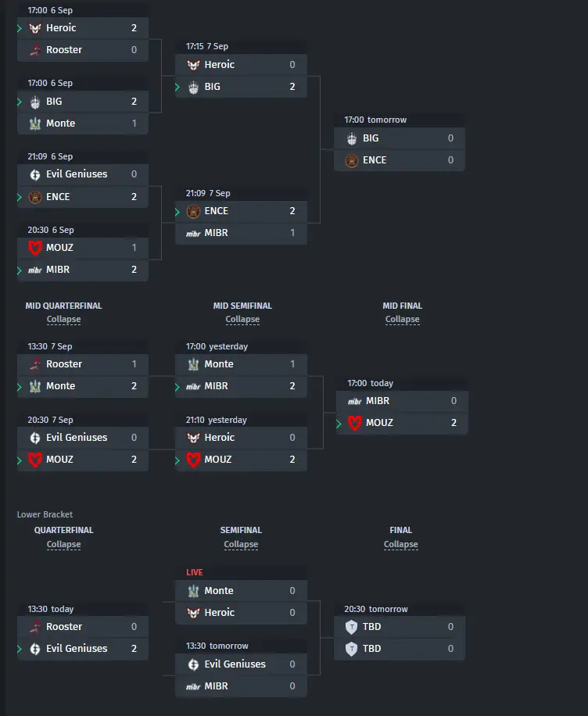Select the ENCE row in the 21:09 6 Sep match
Image resolution: width=588 pixels, height=716 pixels.
click(x=83, y=197)
